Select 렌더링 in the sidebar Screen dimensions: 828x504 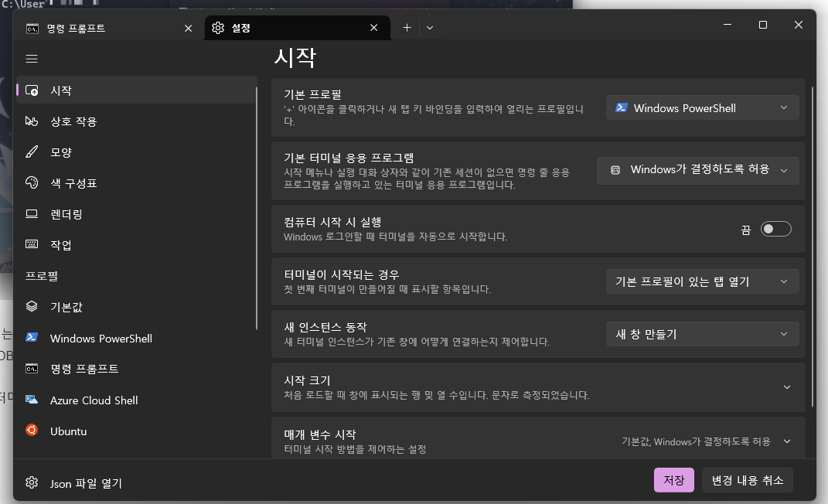click(x=137, y=214)
